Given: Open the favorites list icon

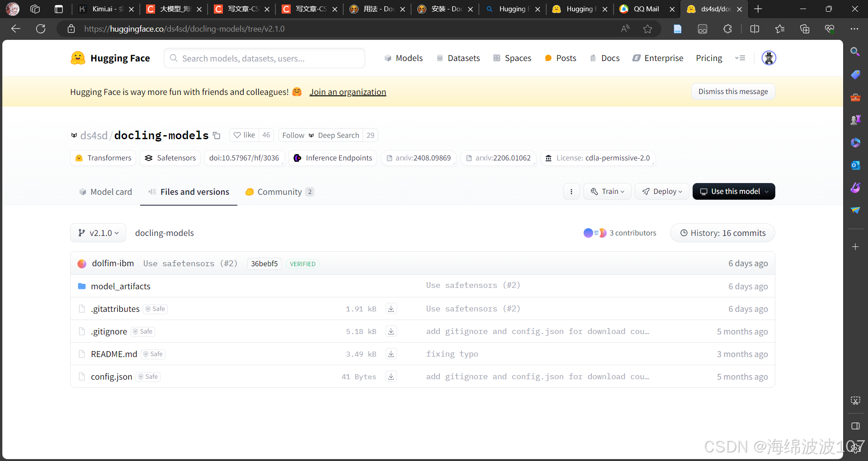Looking at the screenshot, I should coord(779,29).
